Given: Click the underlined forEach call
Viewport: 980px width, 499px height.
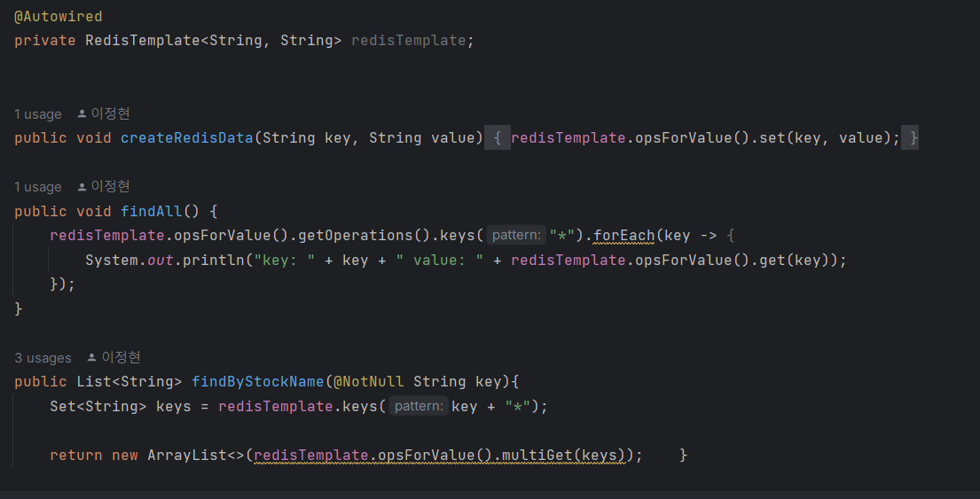Looking at the screenshot, I should (623, 236).
